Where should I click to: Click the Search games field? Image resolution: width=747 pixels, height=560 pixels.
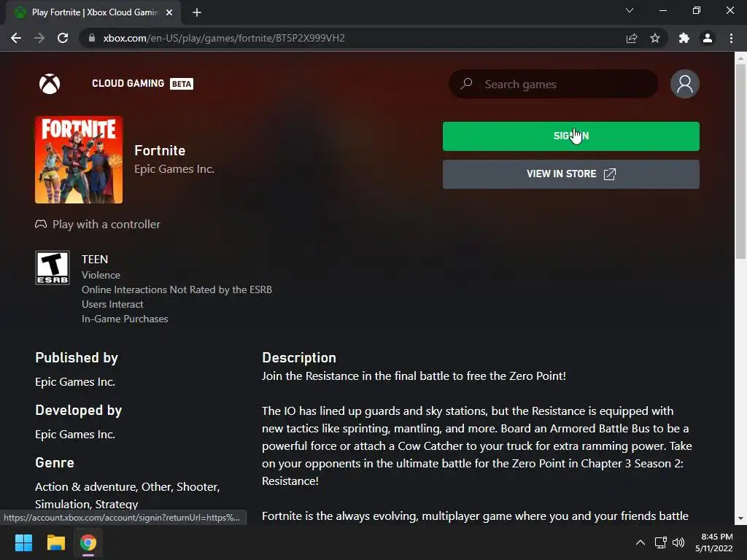[553, 84]
